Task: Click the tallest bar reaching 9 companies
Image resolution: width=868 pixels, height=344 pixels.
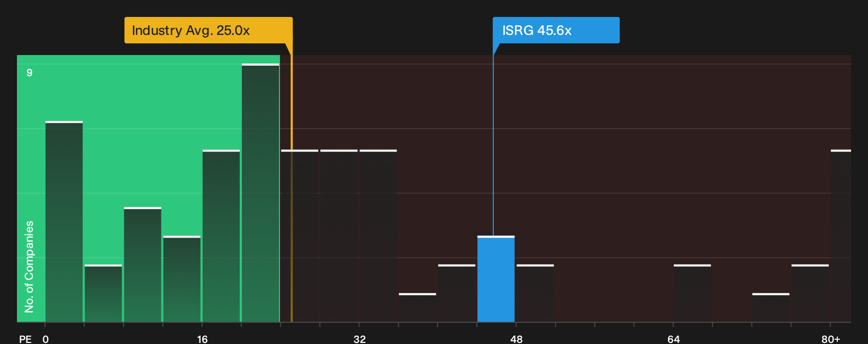Action: tap(260, 193)
